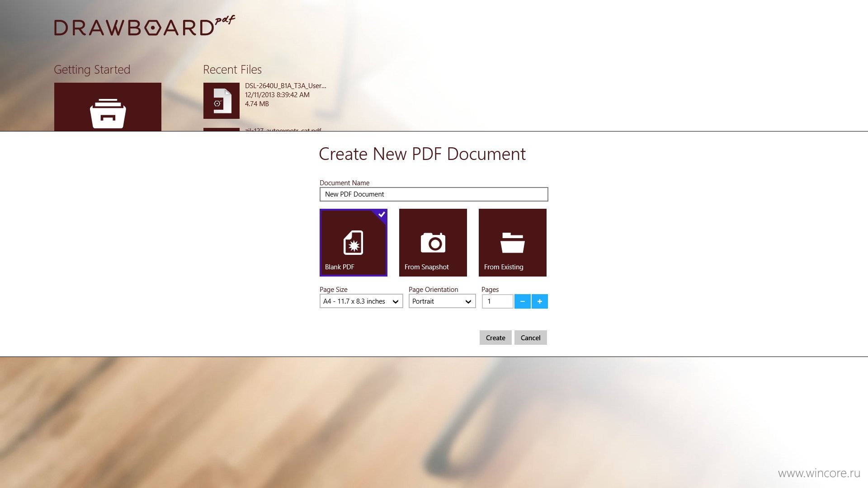Open the Getting Started file drawer tile
The width and height of the screenshot is (868, 488).
tap(108, 107)
